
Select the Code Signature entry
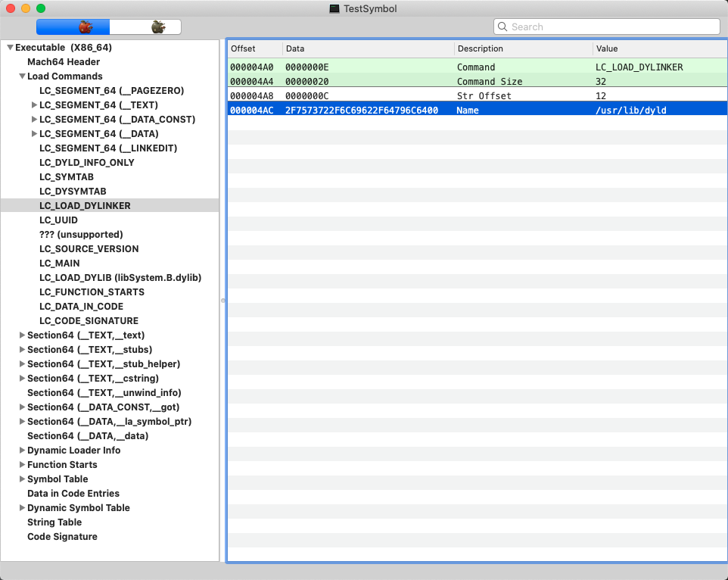coord(62,537)
